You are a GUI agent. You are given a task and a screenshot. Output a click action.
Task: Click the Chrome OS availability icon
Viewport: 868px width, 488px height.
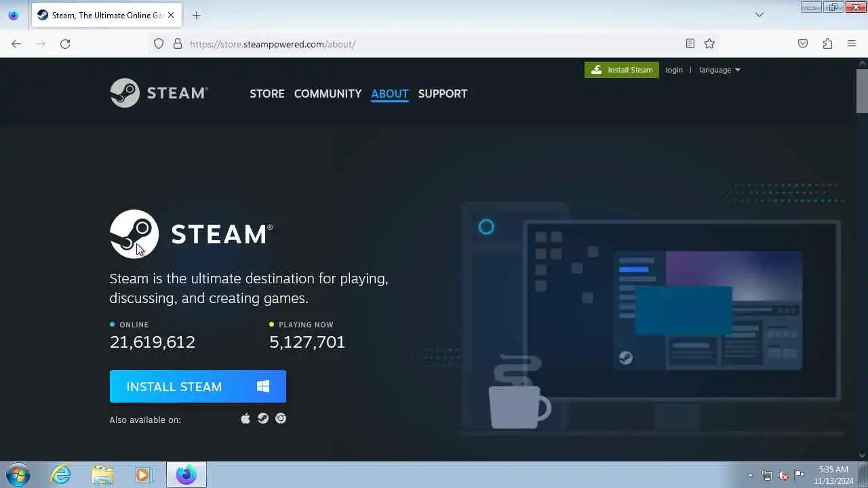click(x=281, y=419)
